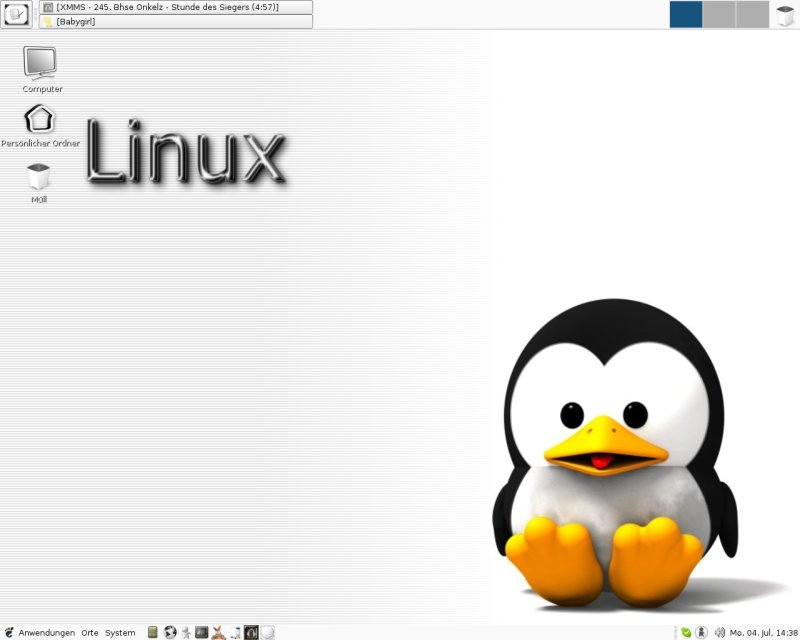
Task: Click the show desktop button in top panel
Action: pos(16,14)
